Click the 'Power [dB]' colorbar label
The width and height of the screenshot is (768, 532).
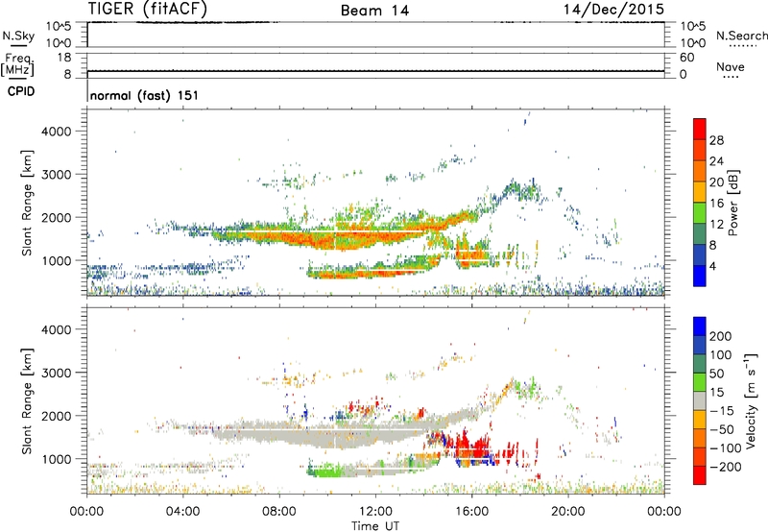[733, 203]
